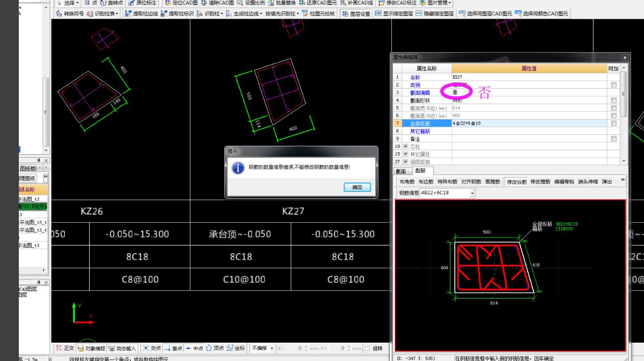644x361 pixels.
Task: Choose the 原位标注 in-place annotation tool
Action: [x=142, y=3]
